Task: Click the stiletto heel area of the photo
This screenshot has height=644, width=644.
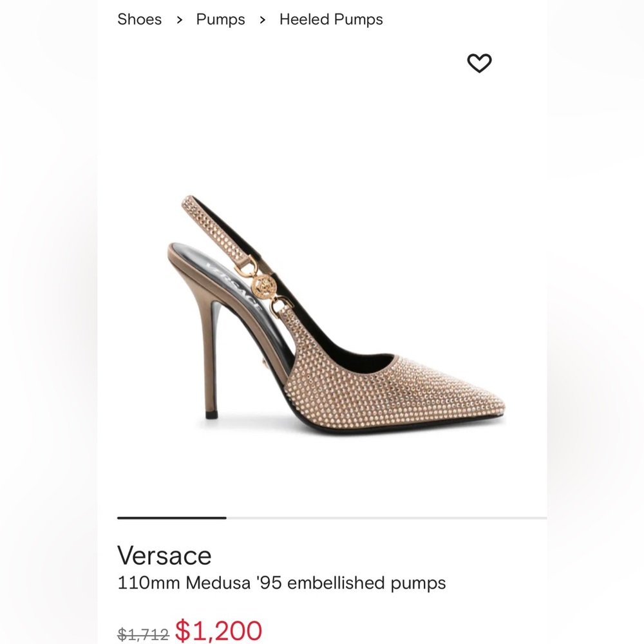Action: pyautogui.click(x=213, y=354)
